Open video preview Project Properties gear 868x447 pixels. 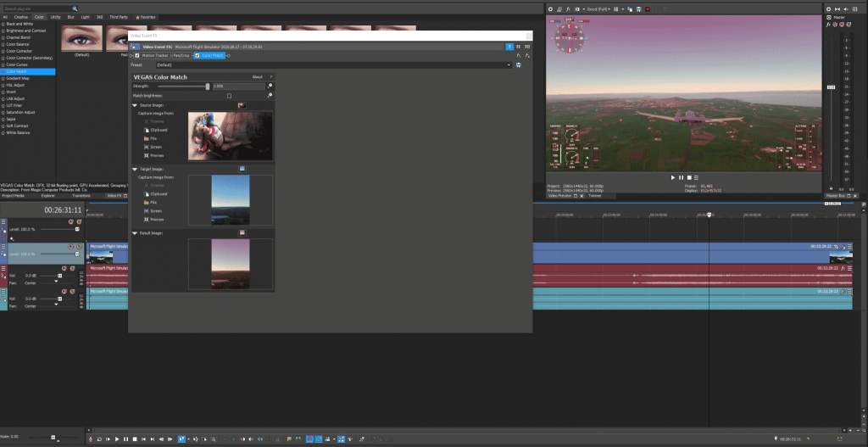click(x=549, y=8)
